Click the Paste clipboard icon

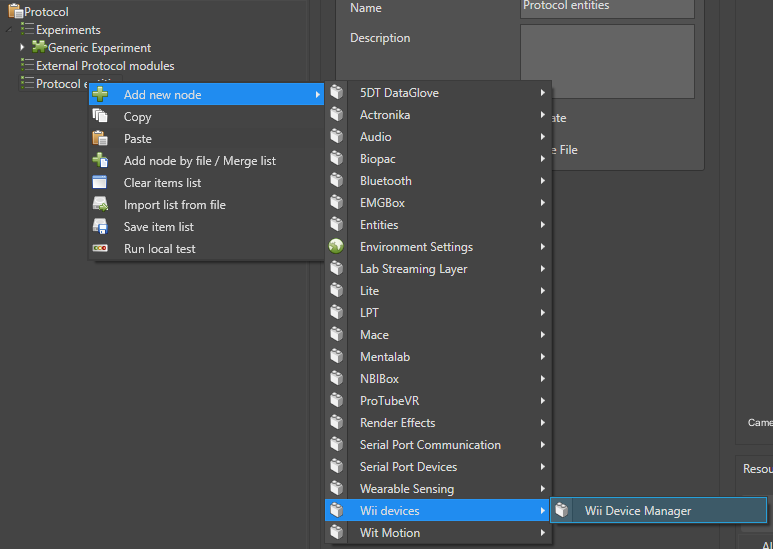pos(100,138)
